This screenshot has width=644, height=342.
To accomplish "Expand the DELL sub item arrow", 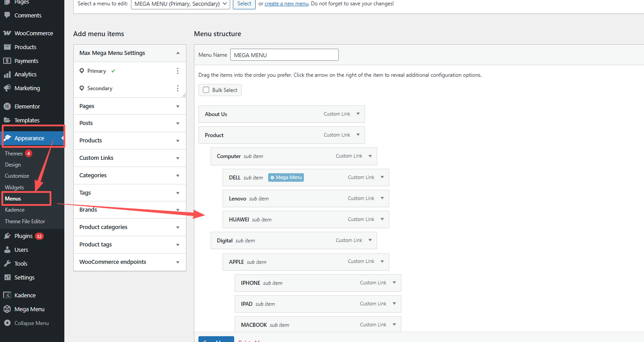I will (x=382, y=177).
